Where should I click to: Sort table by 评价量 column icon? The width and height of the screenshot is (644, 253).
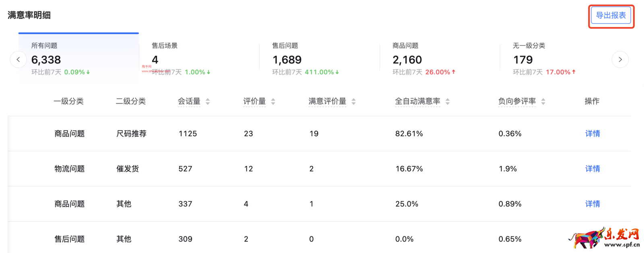(273, 102)
